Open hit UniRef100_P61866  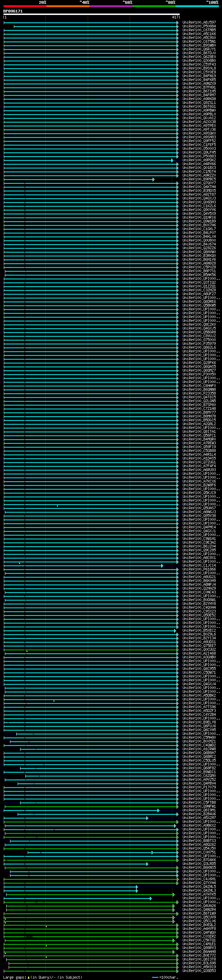point(199,569)
